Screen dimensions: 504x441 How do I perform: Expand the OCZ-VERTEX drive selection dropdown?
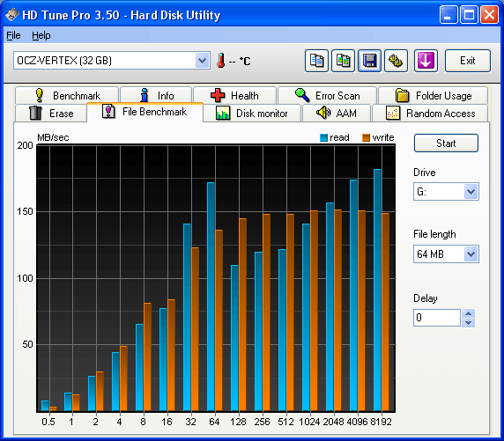(202, 61)
